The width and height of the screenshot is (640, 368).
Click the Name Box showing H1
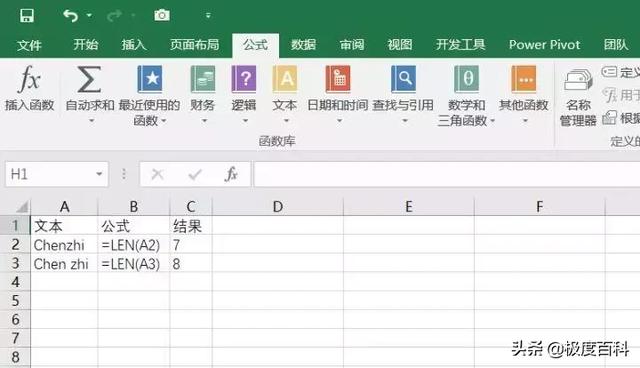56,174
